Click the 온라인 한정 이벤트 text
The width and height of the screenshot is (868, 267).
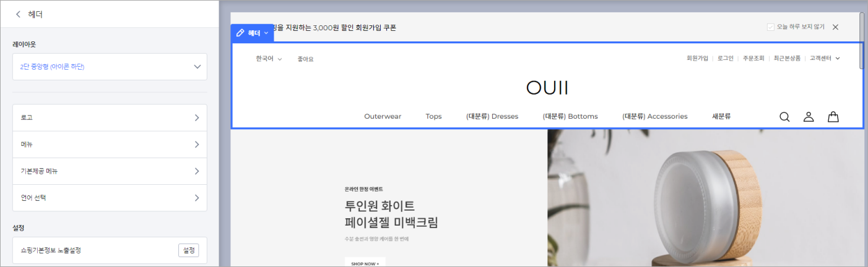click(364, 189)
